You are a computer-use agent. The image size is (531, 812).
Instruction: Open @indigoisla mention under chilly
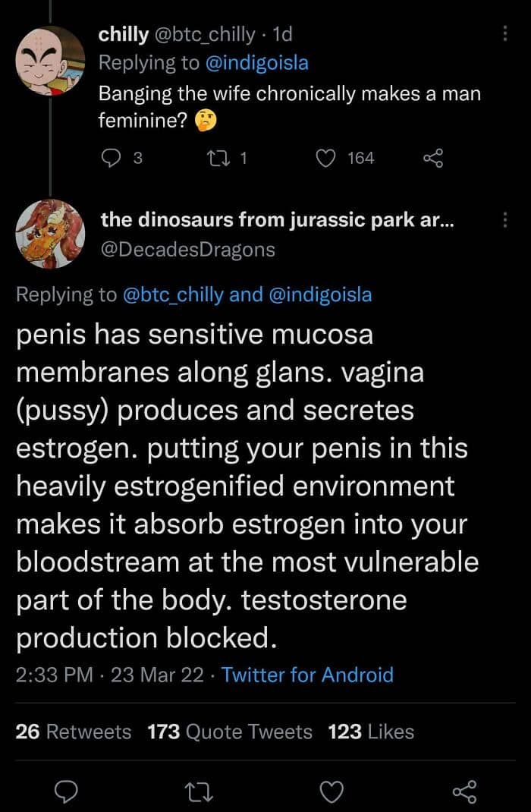click(x=258, y=63)
